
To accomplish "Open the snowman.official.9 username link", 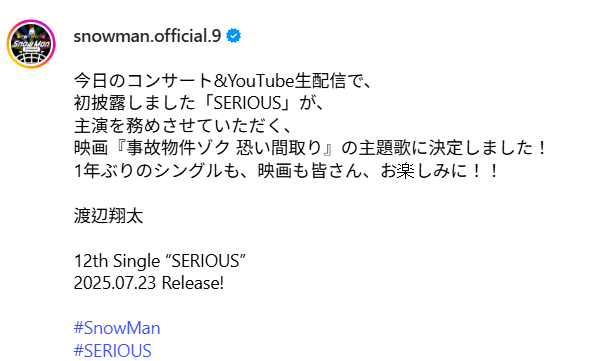I will [x=147, y=36].
